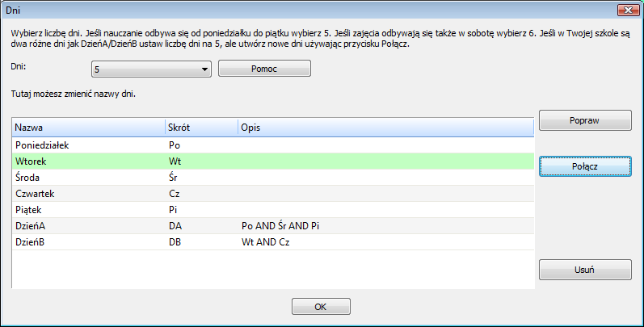
Task: Click the Popraw button
Action: pos(585,120)
